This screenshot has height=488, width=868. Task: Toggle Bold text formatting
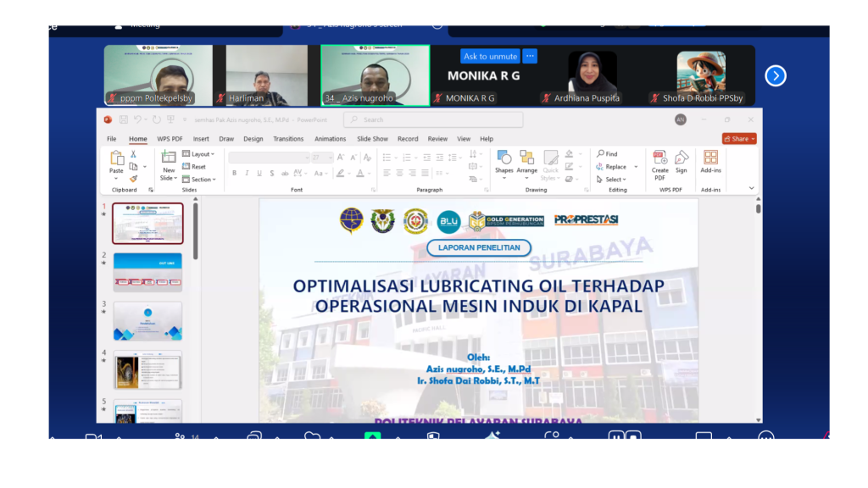pos(235,173)
